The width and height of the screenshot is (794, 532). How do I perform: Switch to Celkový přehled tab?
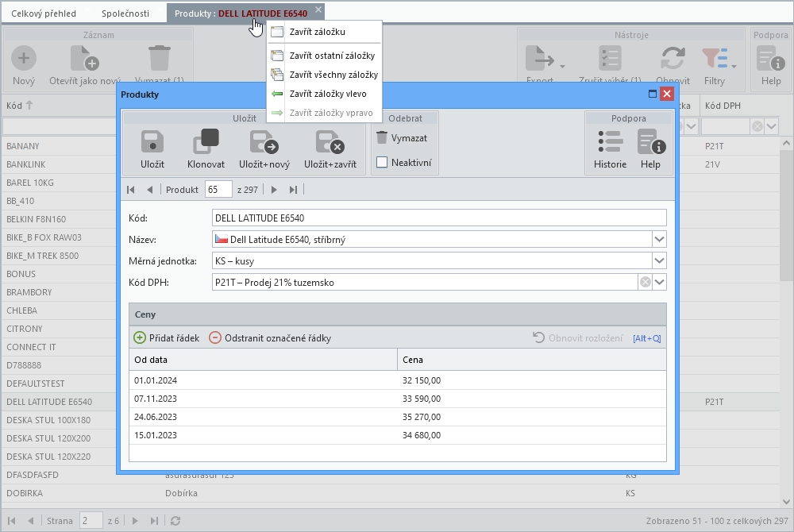coord(44,13)
